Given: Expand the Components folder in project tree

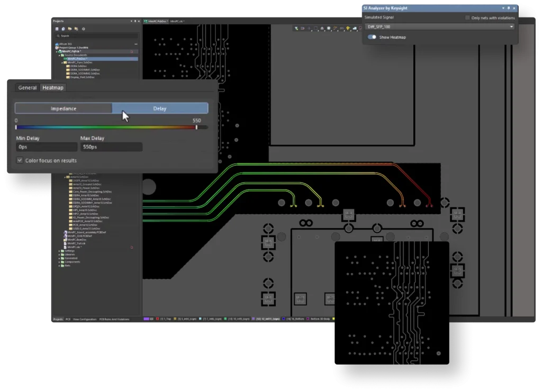Looking at the screenshot, I should pos(59,262).
